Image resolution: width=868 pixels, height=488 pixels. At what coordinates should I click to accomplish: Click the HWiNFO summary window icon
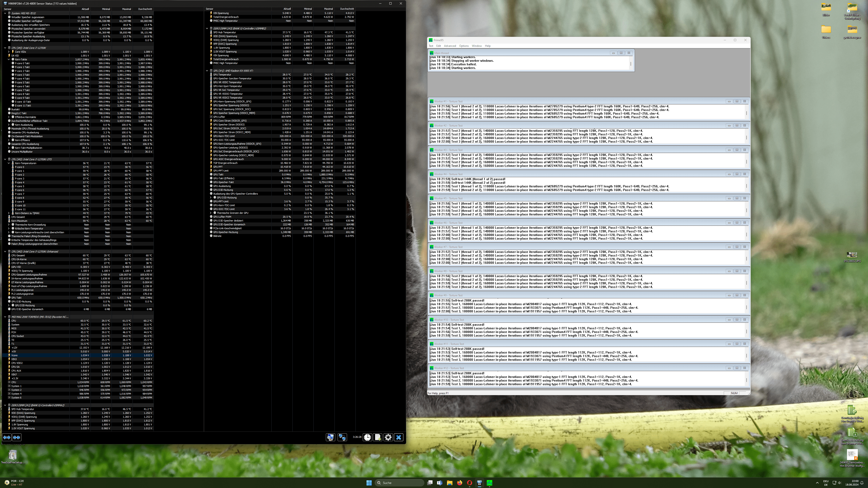click(x=330, y=437)
